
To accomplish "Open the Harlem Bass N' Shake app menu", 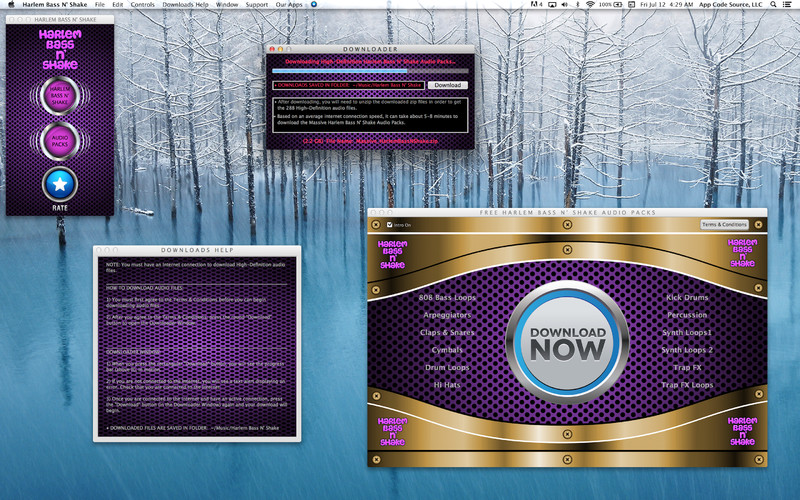I will point(55,5).
